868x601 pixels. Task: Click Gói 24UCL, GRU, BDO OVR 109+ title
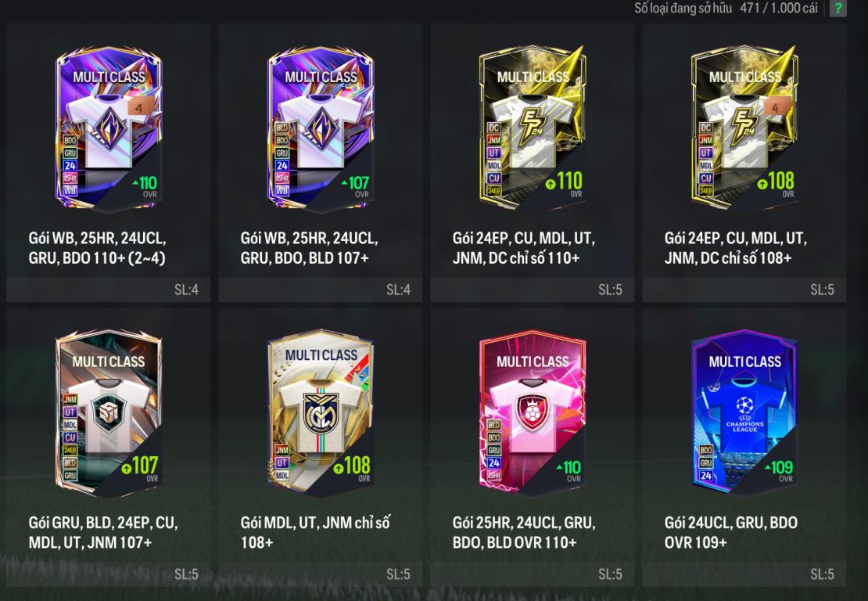(730, 532)
